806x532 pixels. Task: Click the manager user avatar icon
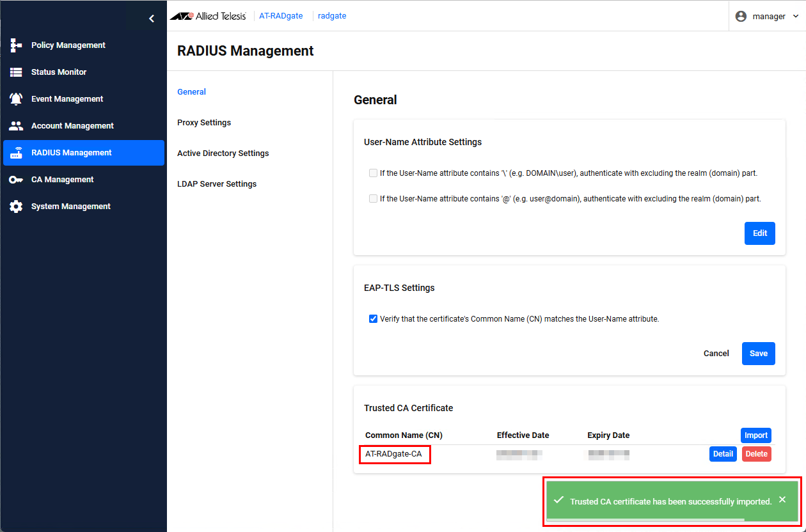point(741,17)
